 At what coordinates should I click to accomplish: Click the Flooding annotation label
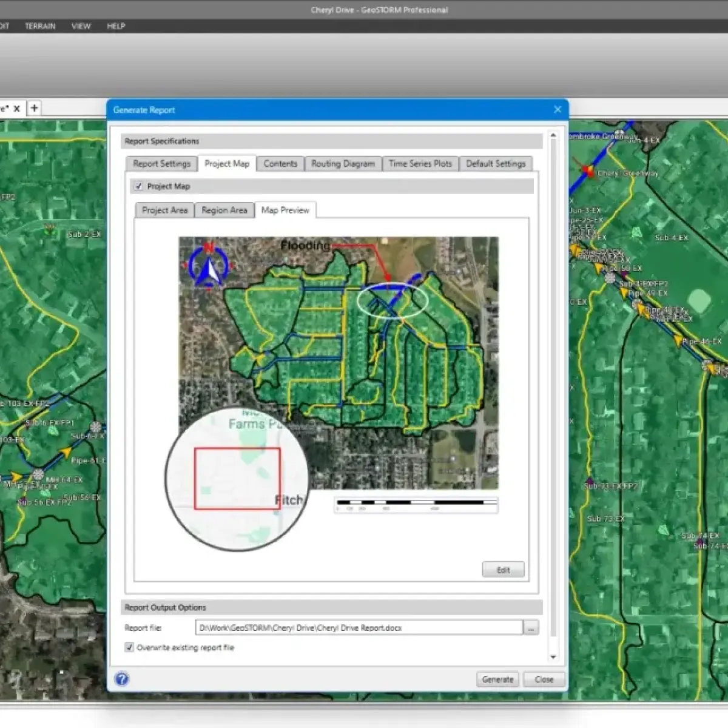click(305, 246)
